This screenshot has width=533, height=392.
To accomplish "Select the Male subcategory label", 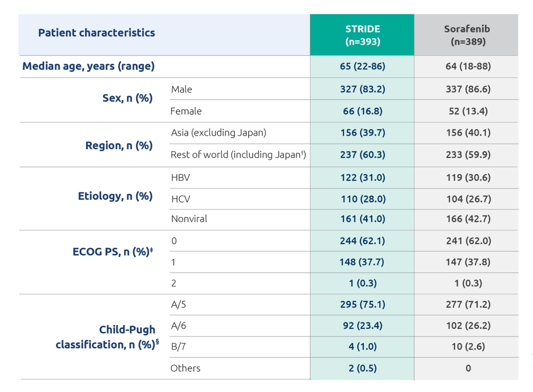I will coord(181,89).
